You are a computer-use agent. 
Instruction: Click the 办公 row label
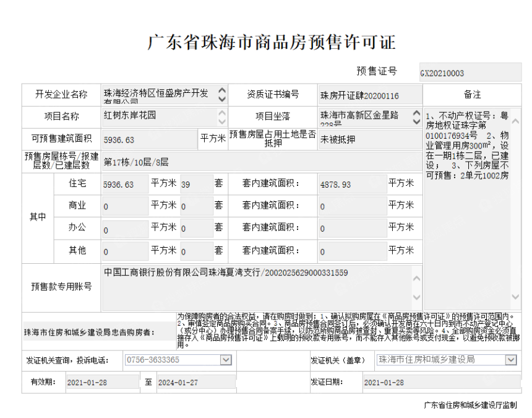77,227
